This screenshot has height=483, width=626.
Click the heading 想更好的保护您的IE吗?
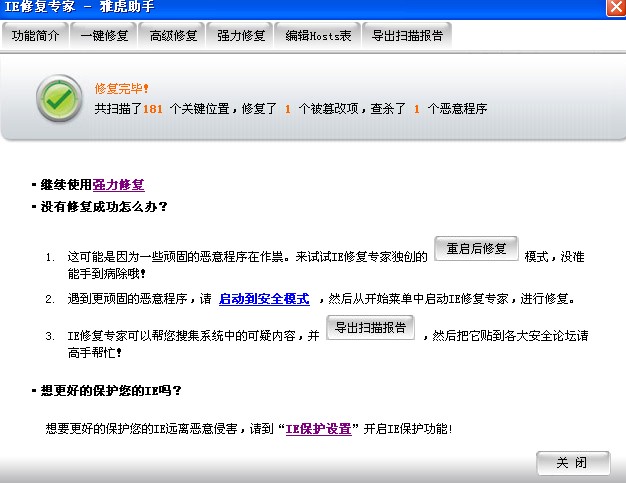point(111,390)
